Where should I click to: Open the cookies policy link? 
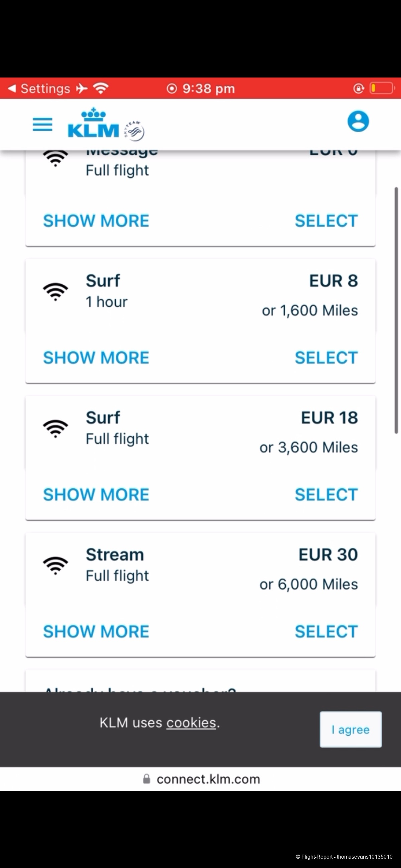[191, 723]
